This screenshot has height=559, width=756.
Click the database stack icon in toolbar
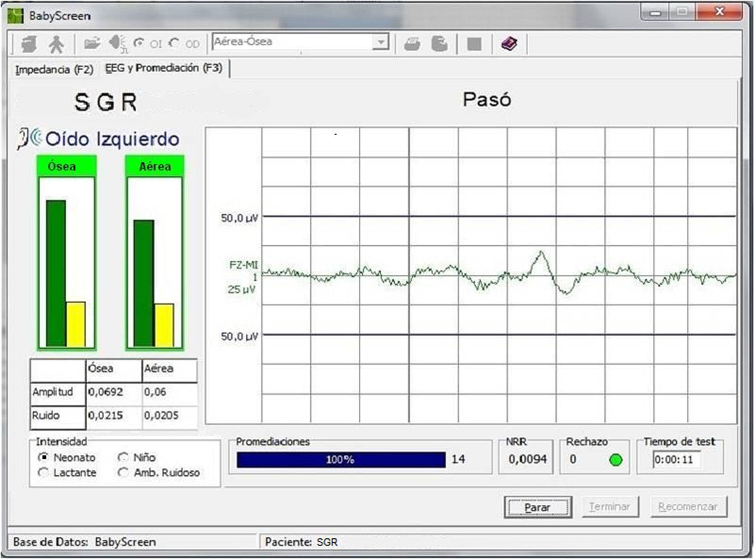click(29, 44)
